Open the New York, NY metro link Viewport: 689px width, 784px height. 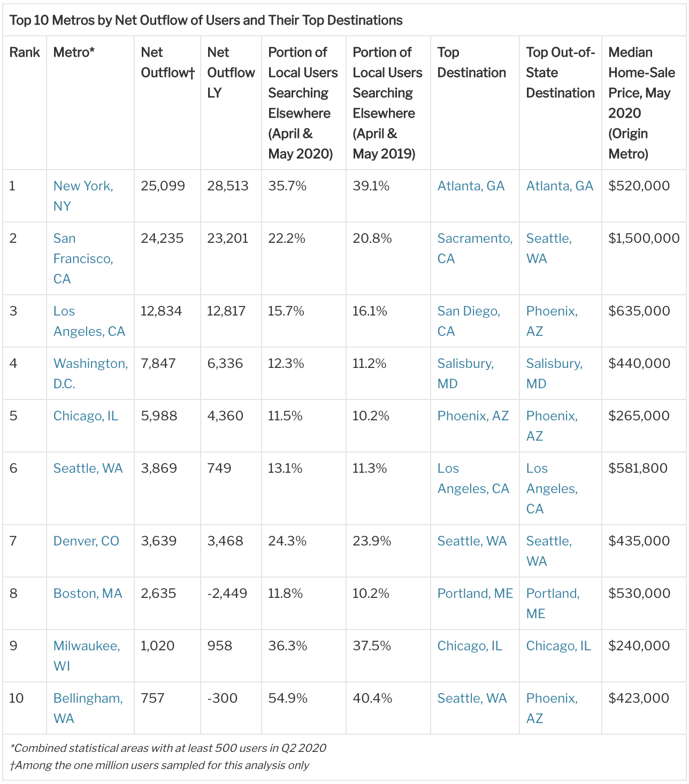click(x=83, y=196)
